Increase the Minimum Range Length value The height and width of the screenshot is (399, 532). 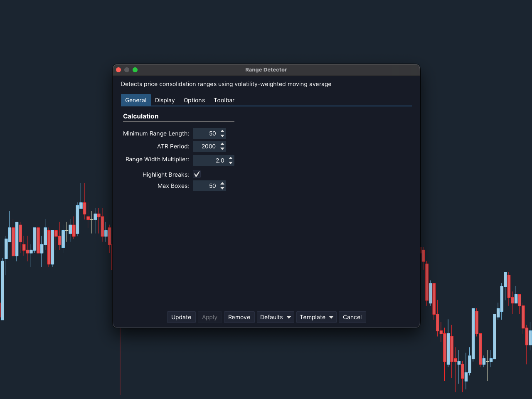pyautogui.click(x=222, y=131)
